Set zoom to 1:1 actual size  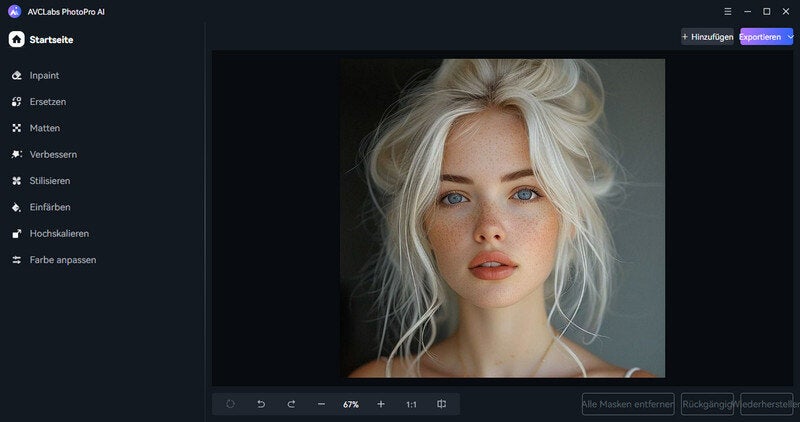[411, 404]
